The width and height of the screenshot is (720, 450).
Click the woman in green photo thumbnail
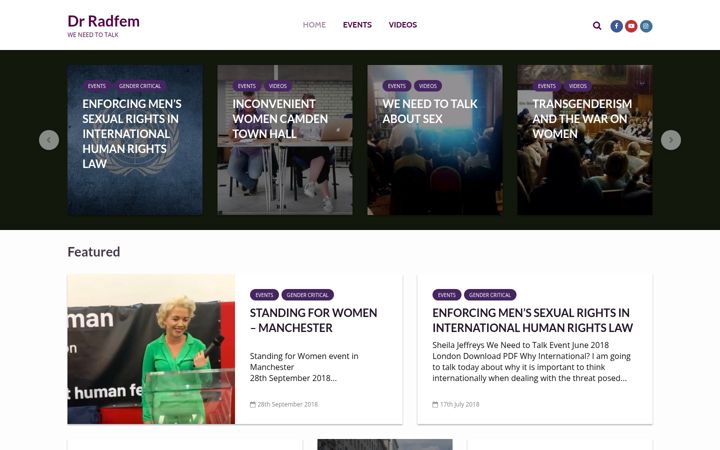tap(151, 349)
